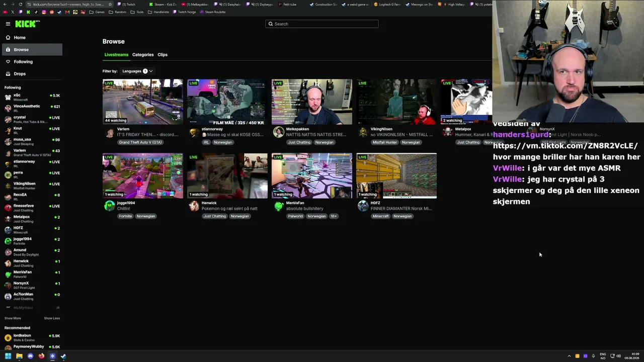
Task: Open Tools bookmarks folder
Action: 137,12
